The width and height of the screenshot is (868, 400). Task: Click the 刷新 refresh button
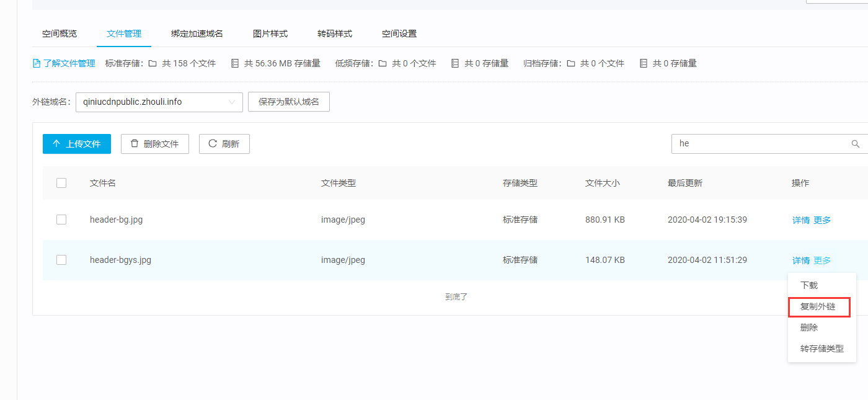224,144
